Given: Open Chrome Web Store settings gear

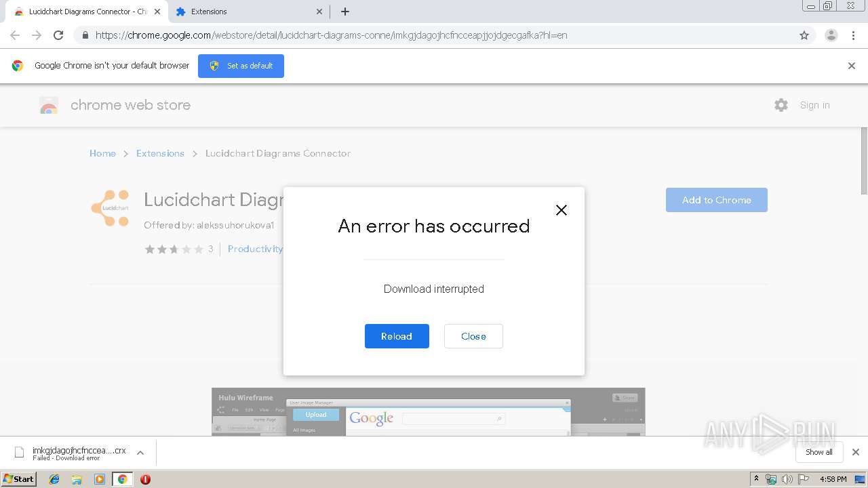Looking at the screenshot, I should 781,105.
